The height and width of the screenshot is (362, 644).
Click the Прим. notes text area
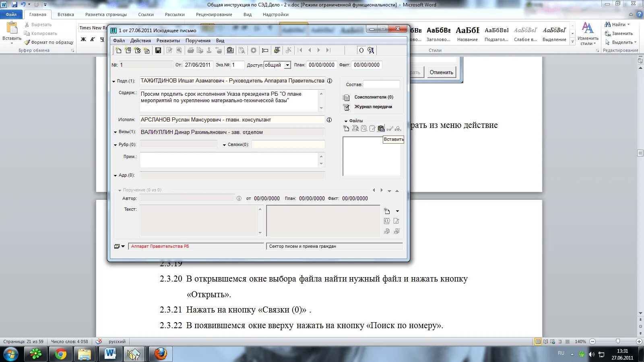pos(229,160)
